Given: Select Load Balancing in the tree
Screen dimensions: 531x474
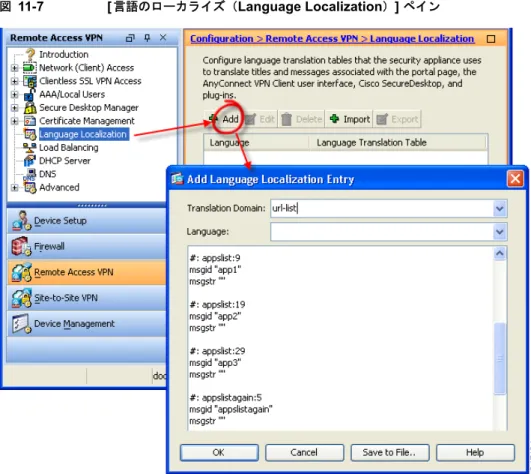Looking at the screenshot, I should click(69, 148).
